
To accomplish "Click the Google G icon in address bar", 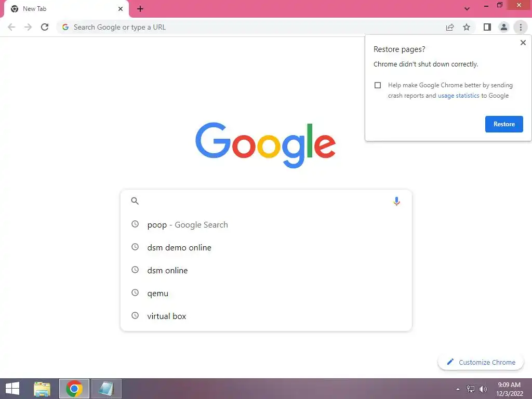I will pyautogui.click(x=65, y=27).
